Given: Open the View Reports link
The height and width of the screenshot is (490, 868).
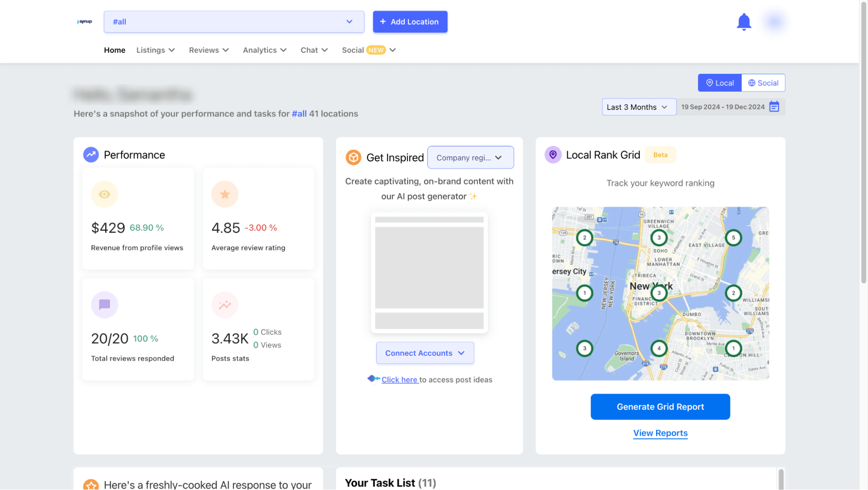Looking at the screenshot, I should [660, 433].
